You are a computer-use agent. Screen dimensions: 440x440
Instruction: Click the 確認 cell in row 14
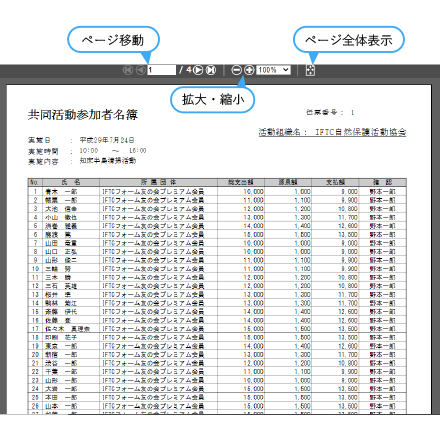click(x=383, y=303)
